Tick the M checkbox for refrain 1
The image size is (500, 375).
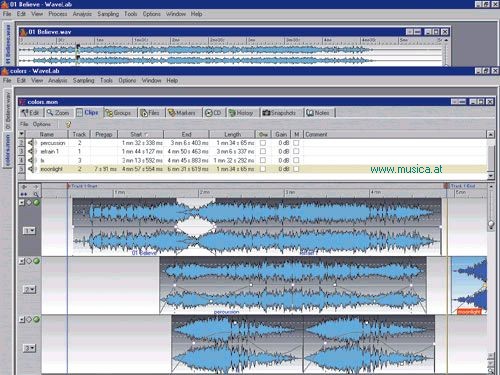[x=296, y=151]
